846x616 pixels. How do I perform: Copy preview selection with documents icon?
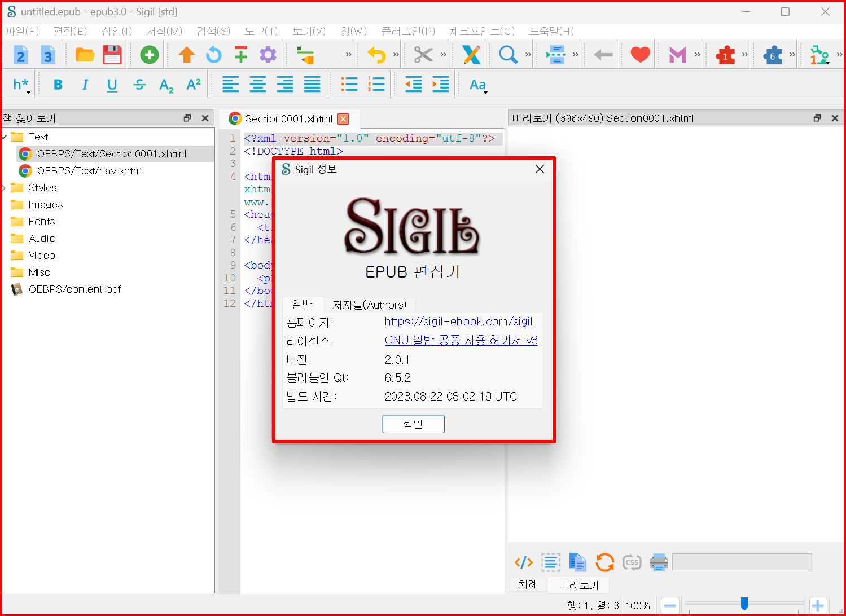point(578,562)
